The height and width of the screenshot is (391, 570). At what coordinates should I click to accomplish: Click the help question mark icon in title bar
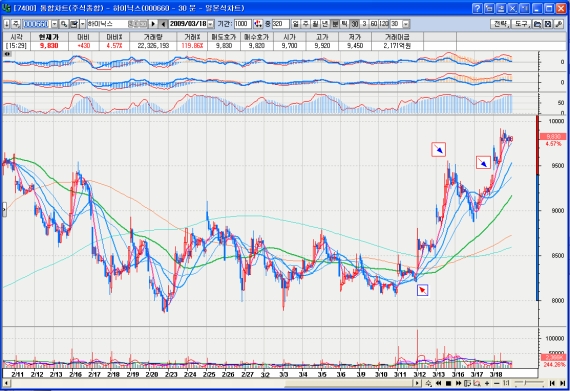(477, 8)
